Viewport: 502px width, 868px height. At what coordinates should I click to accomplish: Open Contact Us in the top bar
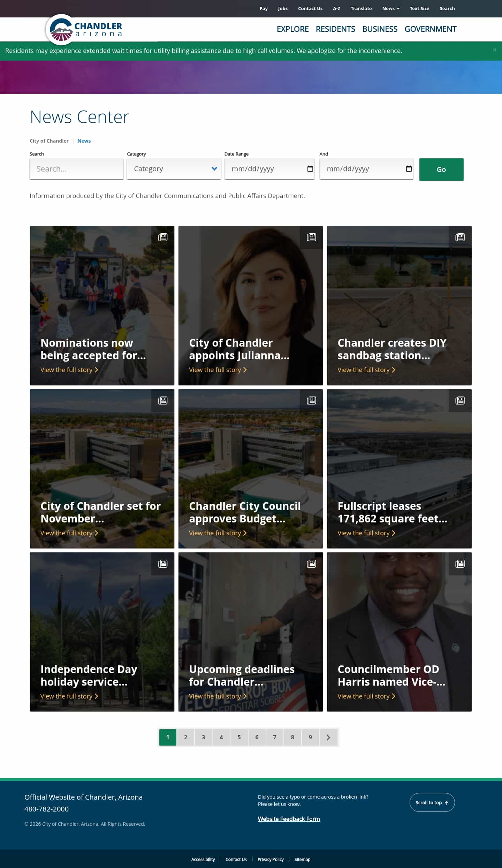[x=310, y=8]
